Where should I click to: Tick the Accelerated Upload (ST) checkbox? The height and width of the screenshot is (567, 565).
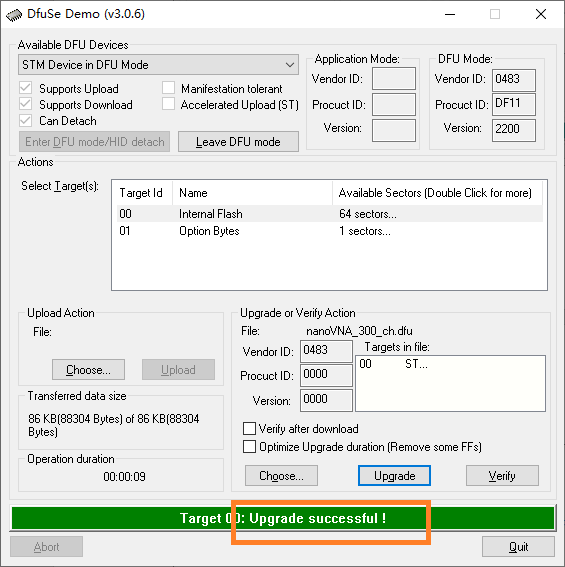168,104
